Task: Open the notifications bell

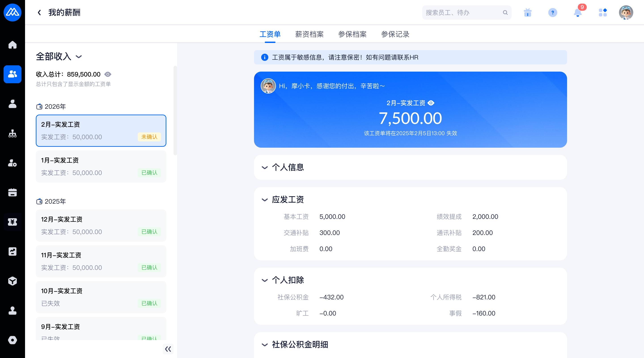Action: 578,13
